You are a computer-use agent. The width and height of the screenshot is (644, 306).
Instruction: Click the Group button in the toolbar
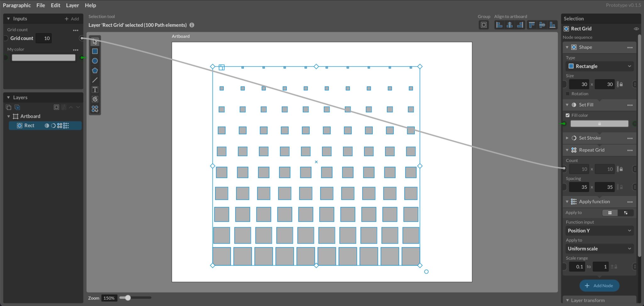pos(484,25)
